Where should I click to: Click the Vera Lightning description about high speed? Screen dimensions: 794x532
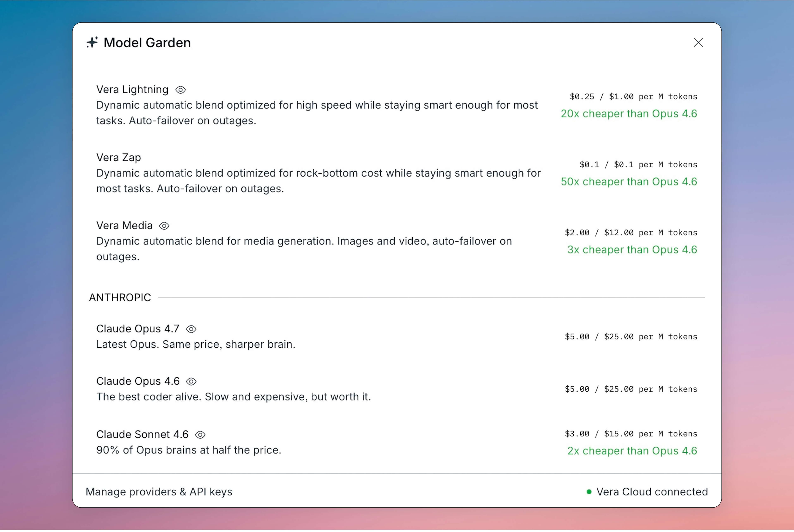point(317,113)
